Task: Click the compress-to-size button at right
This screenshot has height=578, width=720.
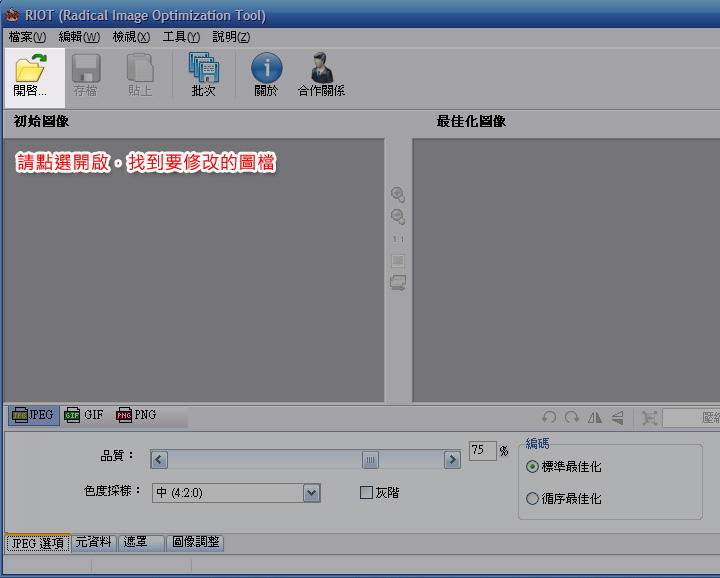Action: point(692,418)
